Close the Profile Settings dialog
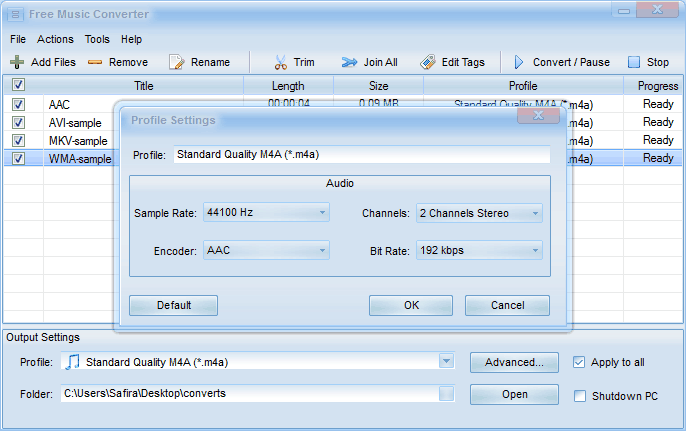The width and height of the screenshot is (686, 431). [x=538, y=115]
